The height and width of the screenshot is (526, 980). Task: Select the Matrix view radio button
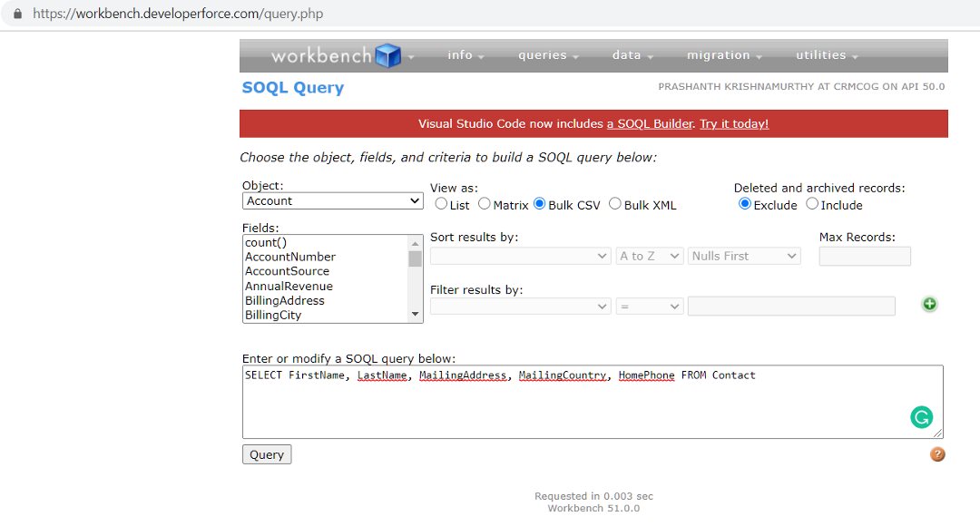click(x=485, y=204)
